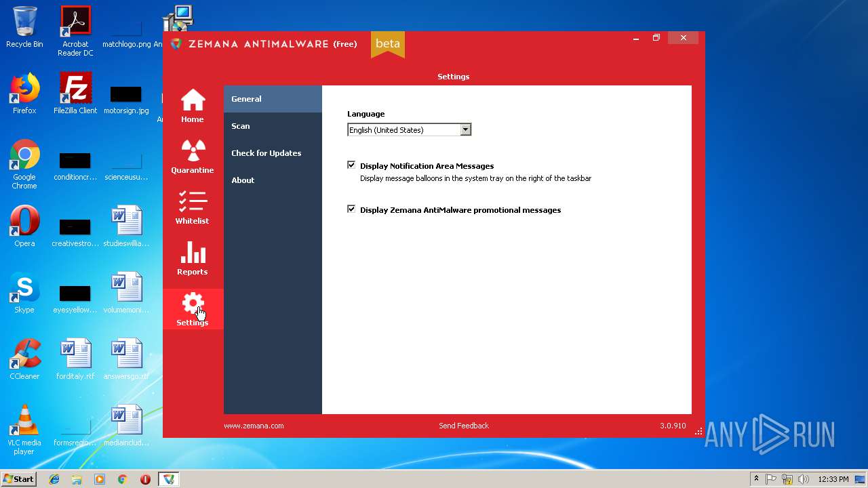Select the volumemoni... Word document icon
868x488 pixels.
(126, 293)
